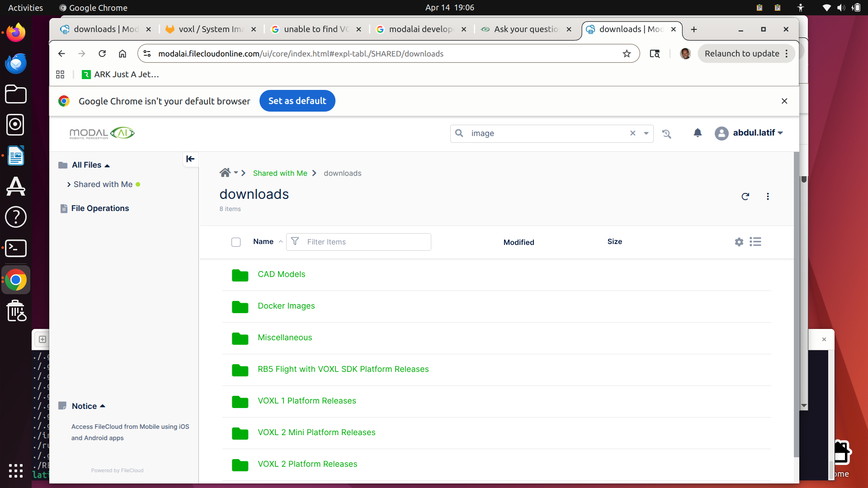Viewport: 868px width, 488px height.
Task: Select File Operations in the sidebar
Action: 99,208
